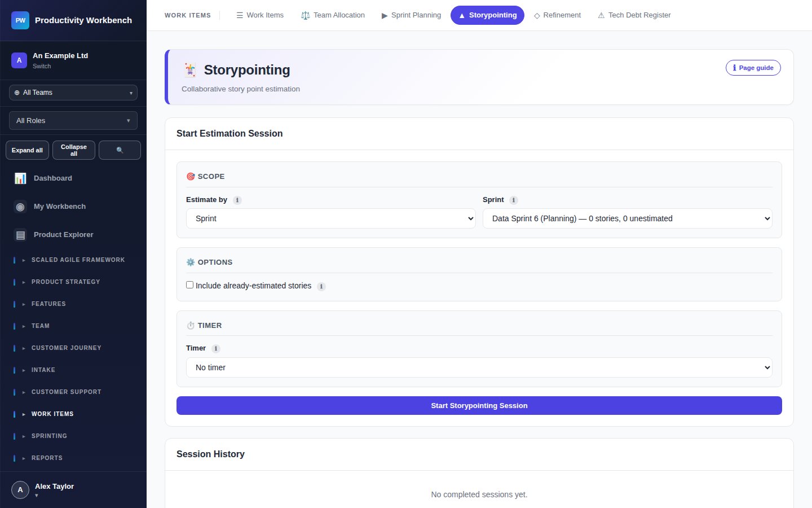This screenshot has height=508, width=812.
Task: Click Collaborative story point estimation subtitle
Action: (241, 89)
